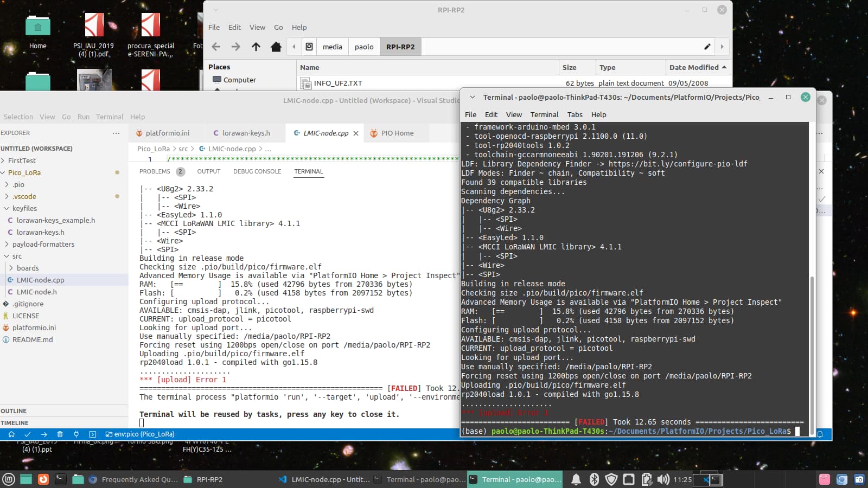This screenshot has width=868, height=488.
Task: Open Go menu in file manager
Action: click(x=278, y=27)
